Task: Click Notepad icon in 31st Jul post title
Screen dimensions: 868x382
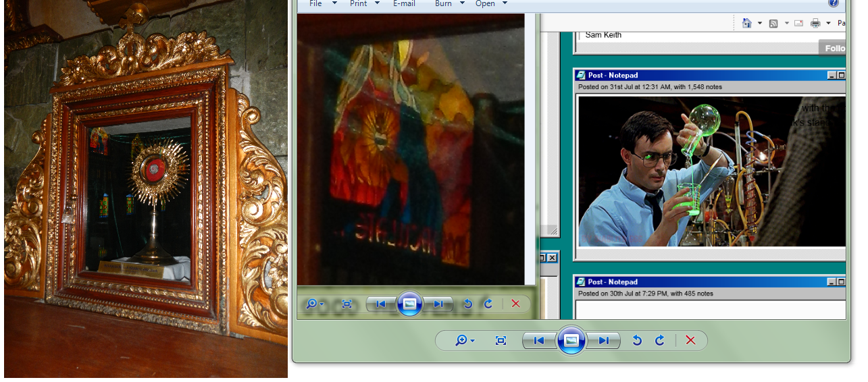Action: point(582,75)
